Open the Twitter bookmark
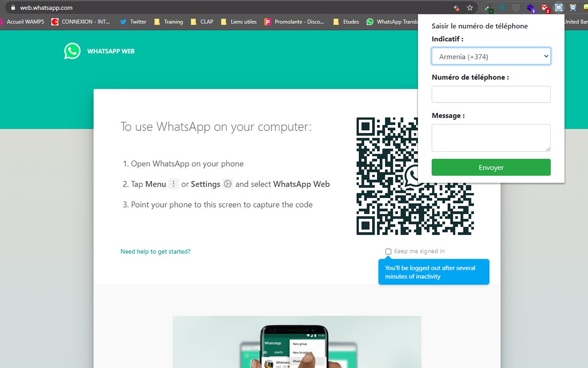The width and height of the screenshot is (588, 368). [x=133, y=22]
